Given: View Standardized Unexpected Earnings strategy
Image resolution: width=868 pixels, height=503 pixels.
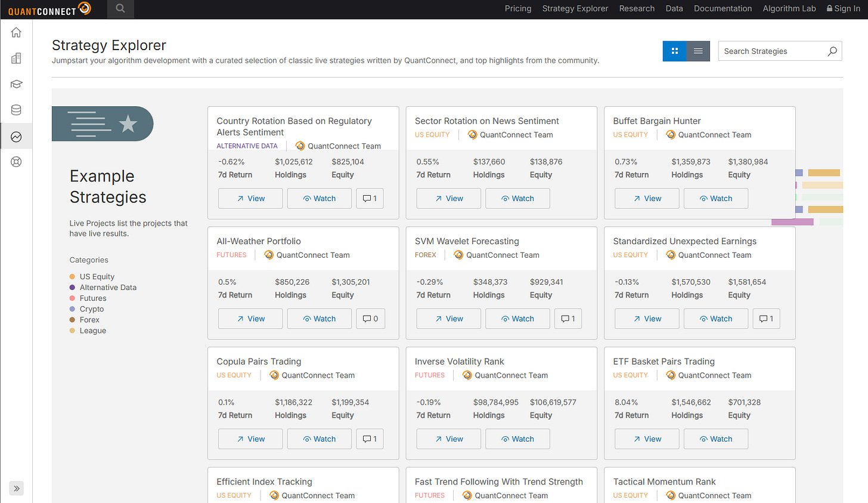Looking at the screenshot, I should (647, 319).
